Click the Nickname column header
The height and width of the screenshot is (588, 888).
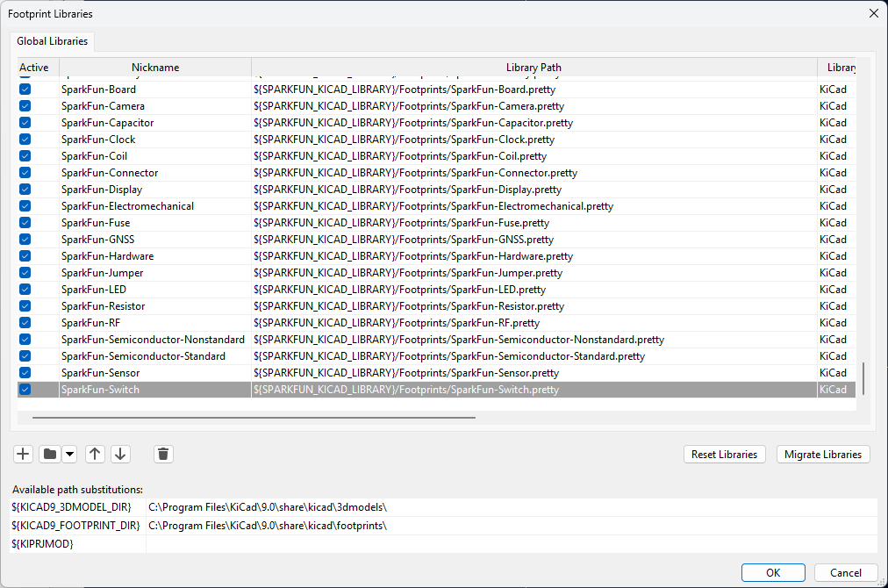click(x=155, y=68)
